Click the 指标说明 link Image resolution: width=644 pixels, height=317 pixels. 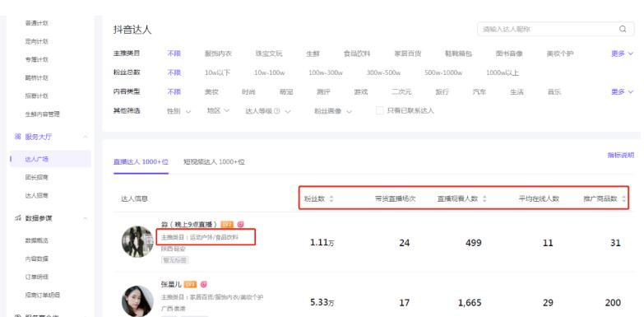(x=621, y=155)
